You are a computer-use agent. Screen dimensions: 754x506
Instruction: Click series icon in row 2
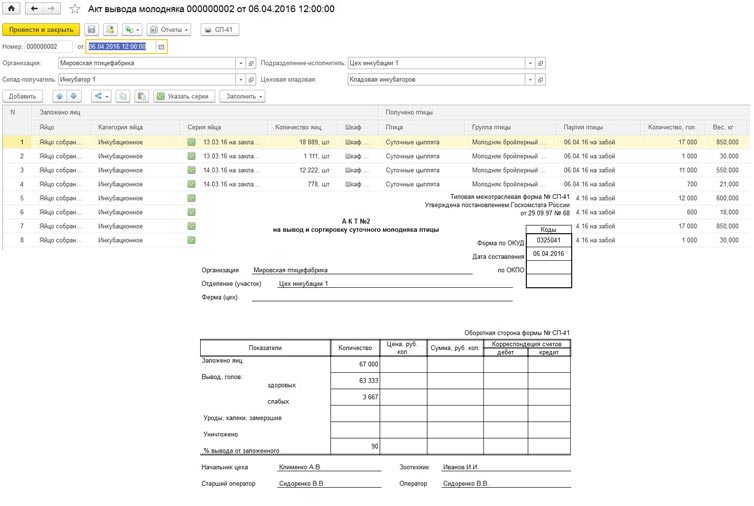point(191,156)
